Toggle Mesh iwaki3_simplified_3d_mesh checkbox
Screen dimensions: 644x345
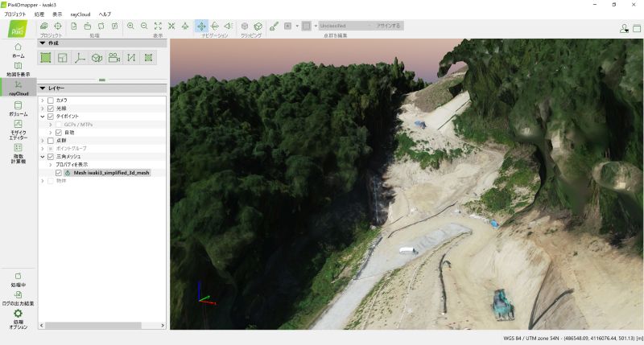tap(59, 172)
